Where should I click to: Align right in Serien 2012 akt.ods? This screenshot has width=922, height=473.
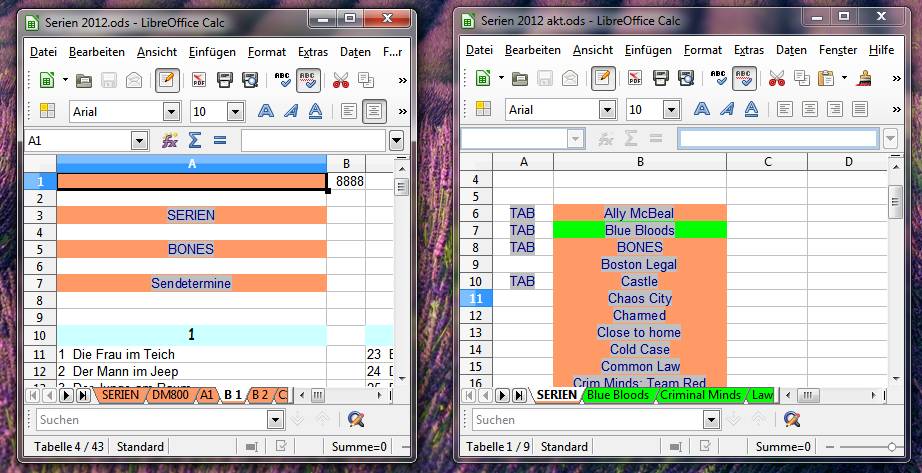[834, 108]
